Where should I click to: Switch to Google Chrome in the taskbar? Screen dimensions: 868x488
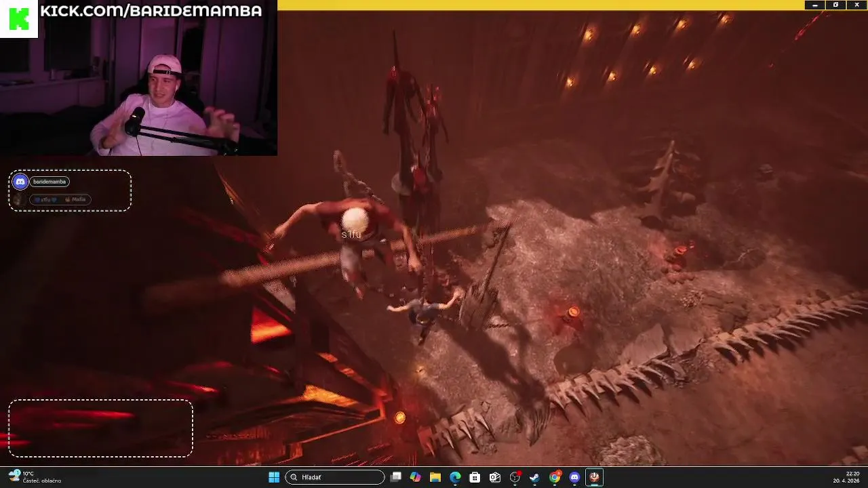555,477
